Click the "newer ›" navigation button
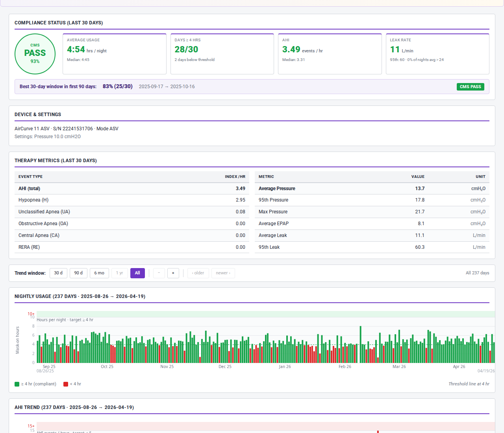The width and height of the screenshot is (504, 433). tap(223, 273)
